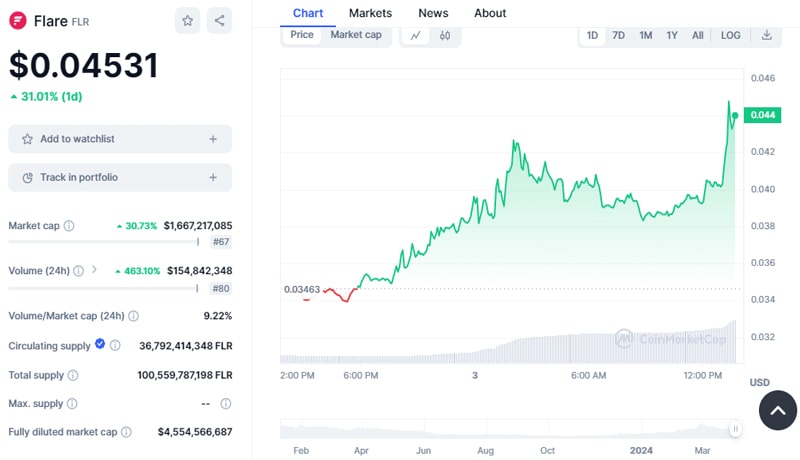Screen dimensions: 800x460
Task: Click the Add to watchlist button
Action: [120, 139]
